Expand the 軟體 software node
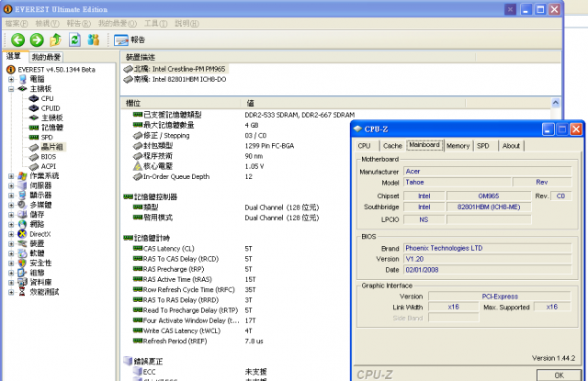The width and height of the screenshot is (588, 381). click(11, 253)
